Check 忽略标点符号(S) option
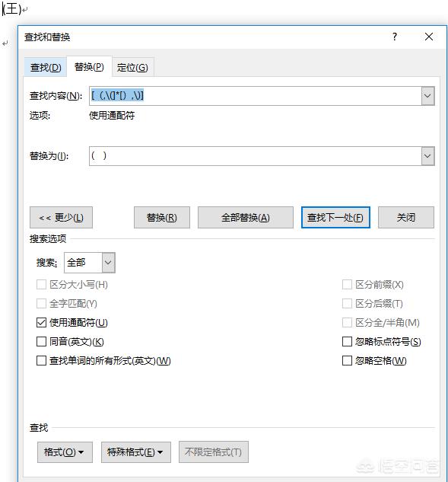This screenshot has height=482, width=448. 347,342
